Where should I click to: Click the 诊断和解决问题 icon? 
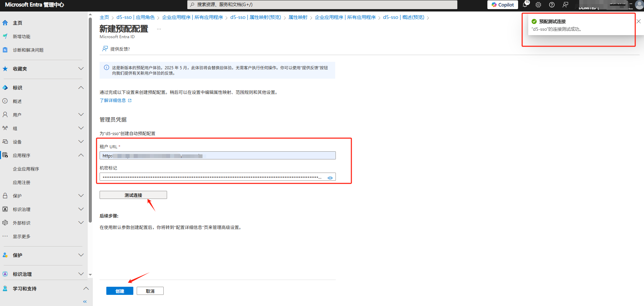pos(5,50)
